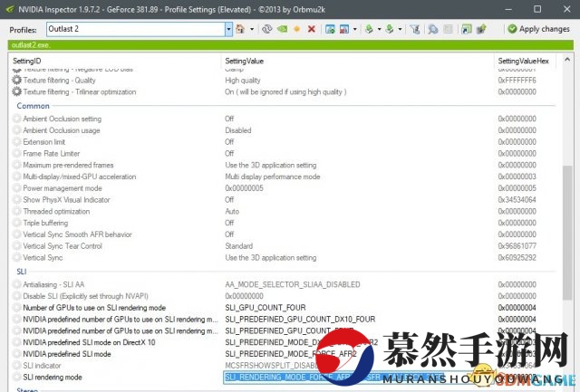
Task: Select the Extension limit row
Action: (x=283, y=142)
